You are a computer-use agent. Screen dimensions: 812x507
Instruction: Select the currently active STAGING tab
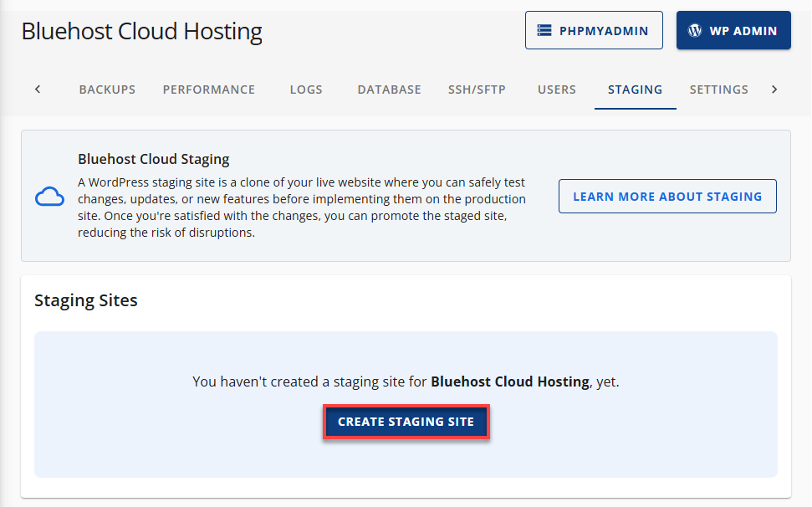pyautogui.click(x=635, y=90)
